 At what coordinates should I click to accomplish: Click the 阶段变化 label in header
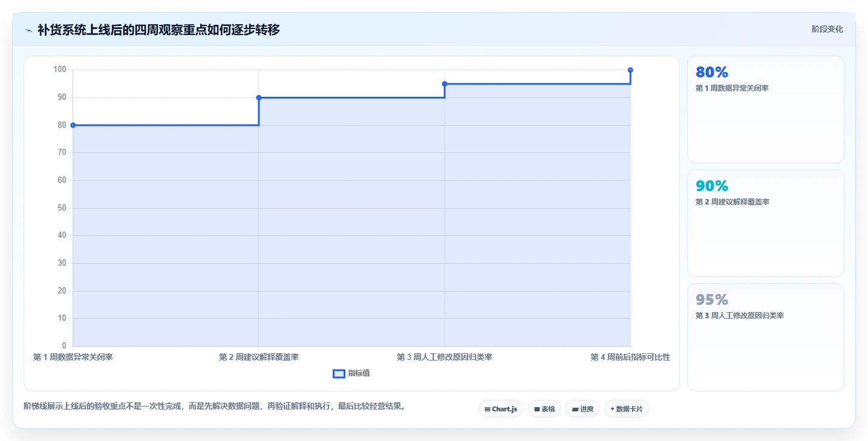click(x=827, y=30)
